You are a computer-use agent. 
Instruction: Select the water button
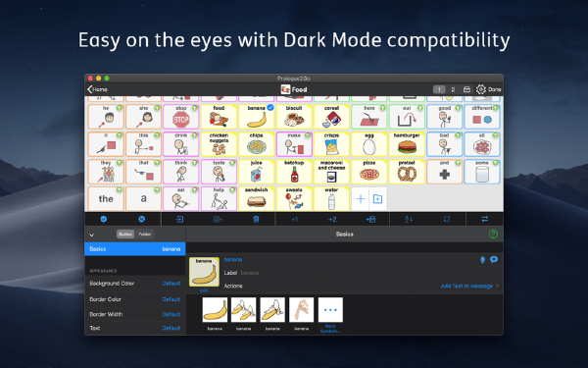[x=331, y=199]
